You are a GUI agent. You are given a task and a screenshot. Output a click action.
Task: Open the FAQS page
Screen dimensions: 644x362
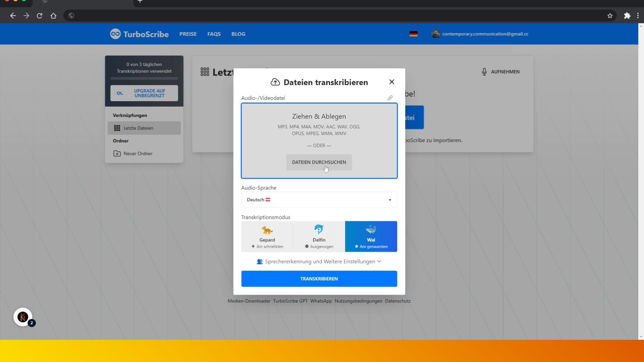(x=214, y=34)
